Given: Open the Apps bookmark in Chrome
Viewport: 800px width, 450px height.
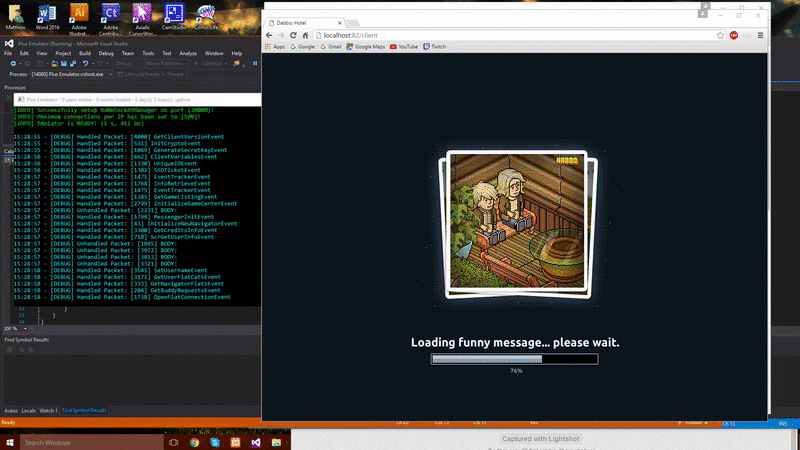Looking at the screenshot, I should tap(274, 47).
